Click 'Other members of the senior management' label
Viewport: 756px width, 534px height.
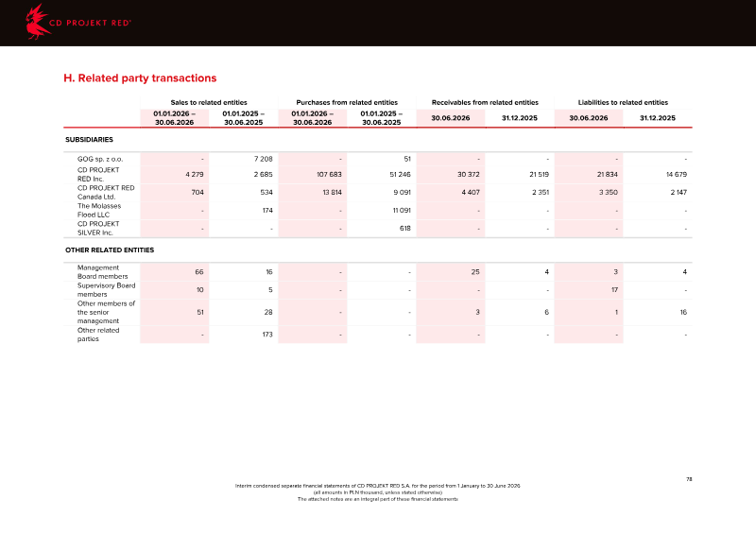(107, 312)
